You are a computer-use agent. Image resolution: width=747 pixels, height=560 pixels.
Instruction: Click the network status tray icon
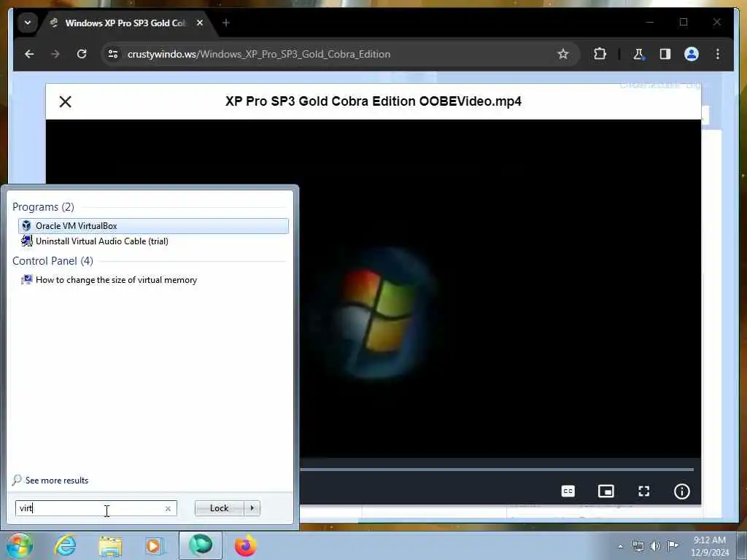pyautogui.click(x=638, y=546)
